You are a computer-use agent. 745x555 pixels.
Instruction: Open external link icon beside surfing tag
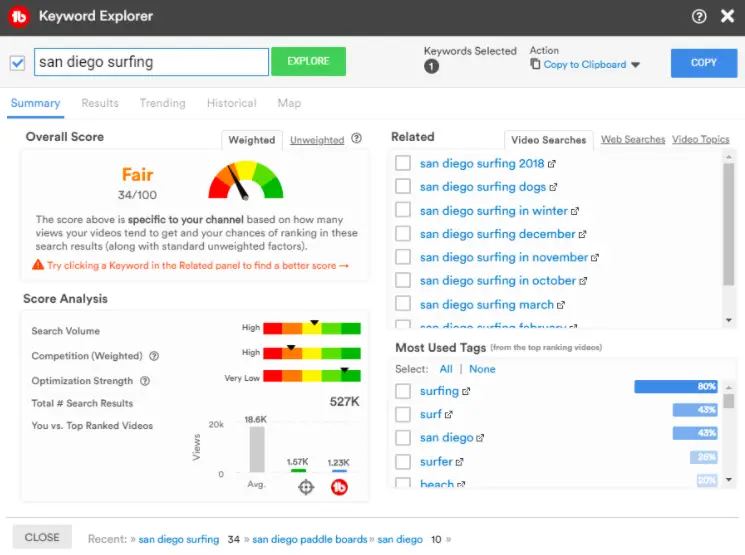click(x=467, y=392)
